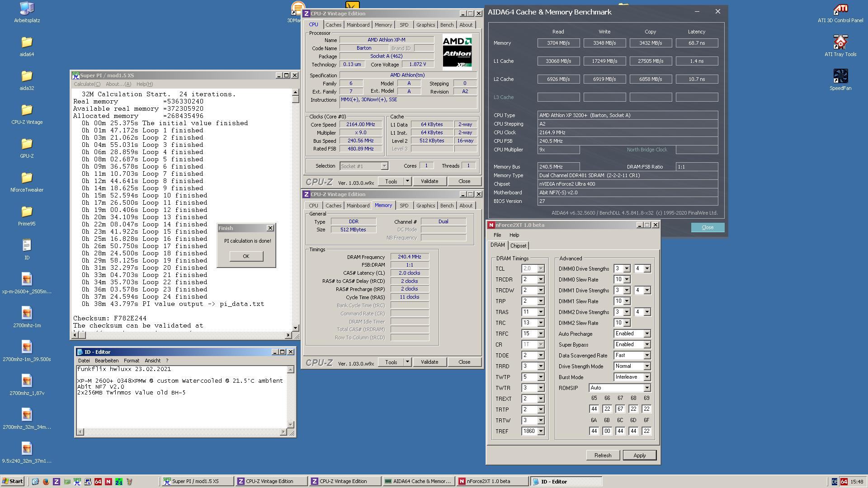Open the NforceTweaker desktop folder

[x=27, y=182]
